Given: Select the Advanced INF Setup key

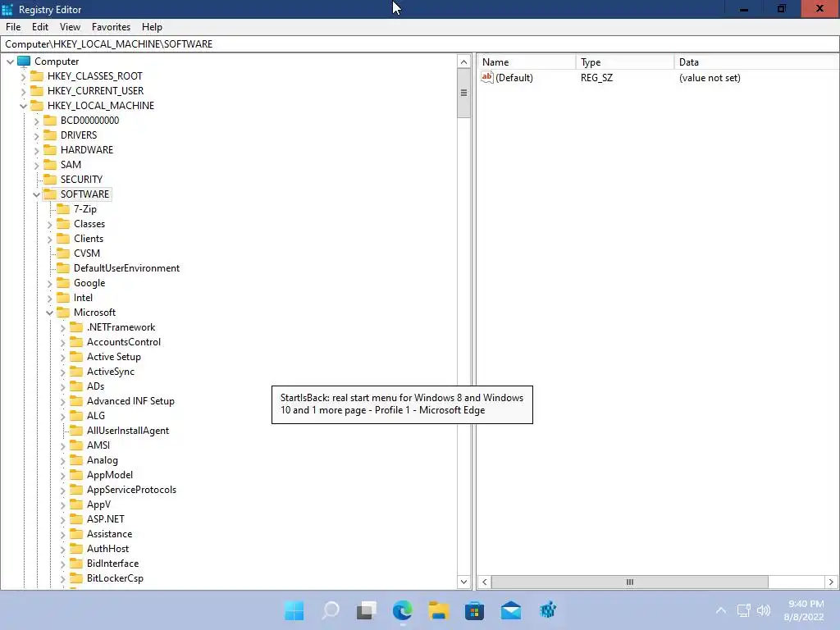Looking at the screenshot, I should (x=130, y=400).
